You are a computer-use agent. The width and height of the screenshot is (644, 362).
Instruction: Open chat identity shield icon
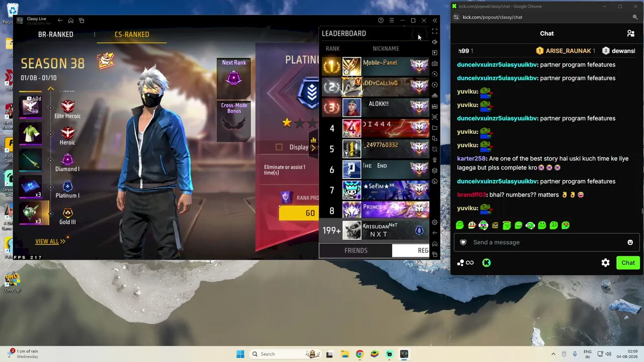463,242
